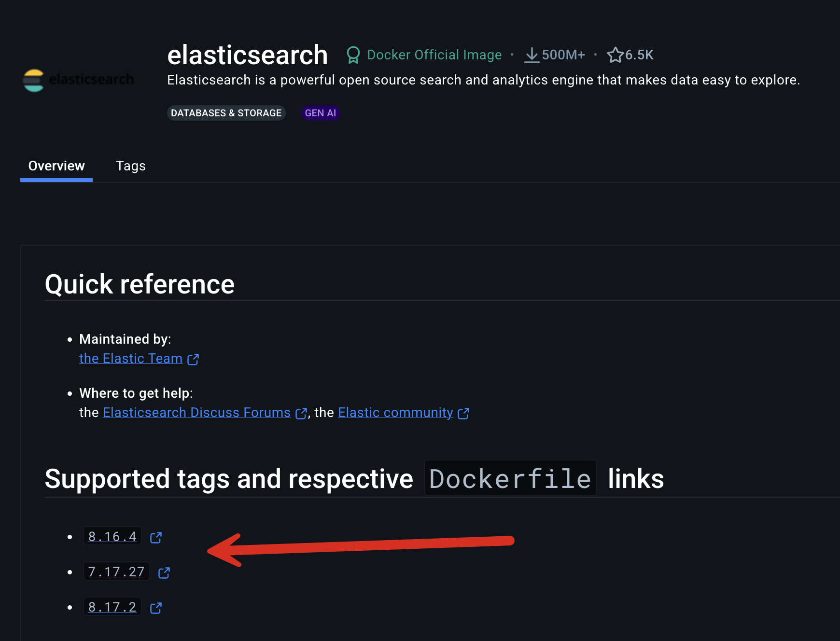Click the star icon next to 6.5K
The height and width of the screenshot is (641, 840).
pyautogui.click(x=615, y=55)
